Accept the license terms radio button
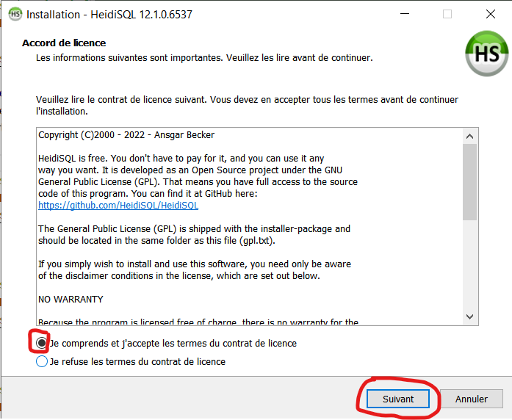Image resolution: width=512 pixels, height=420 pixels. pyautogui.click(x=42, y=343)
